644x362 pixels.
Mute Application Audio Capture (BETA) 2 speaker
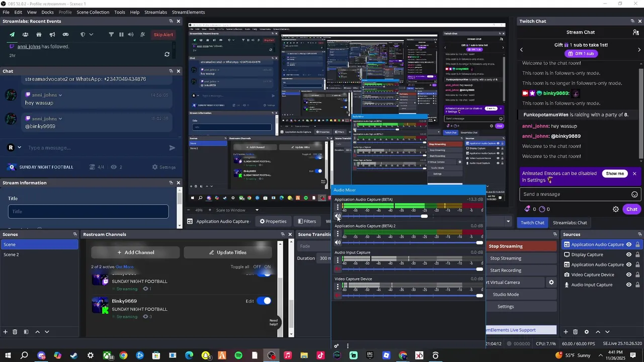338,242
